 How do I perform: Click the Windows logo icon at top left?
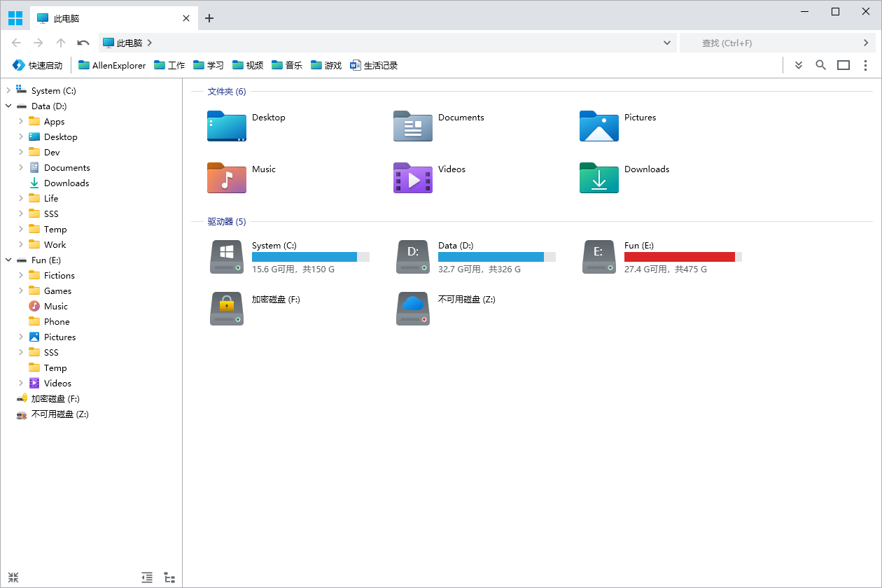[15, 18]
